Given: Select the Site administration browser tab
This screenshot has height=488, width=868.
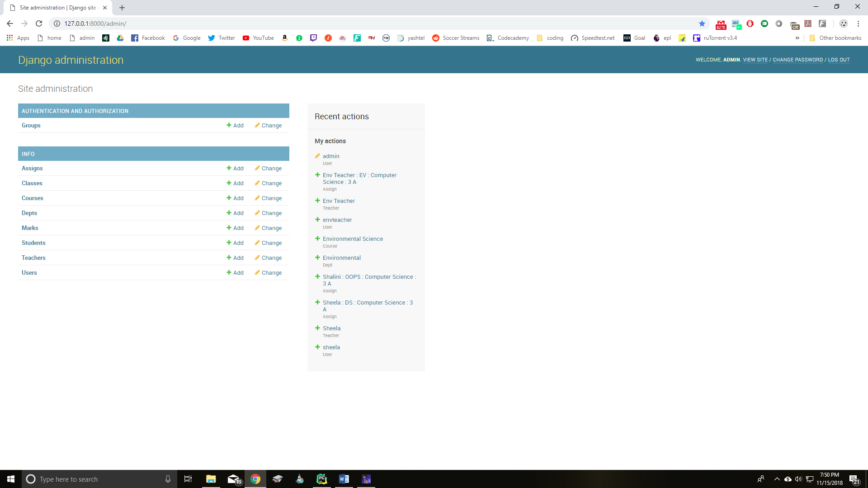Looking at the screenshot, I should pyautogui.click(x=58, y=8).
